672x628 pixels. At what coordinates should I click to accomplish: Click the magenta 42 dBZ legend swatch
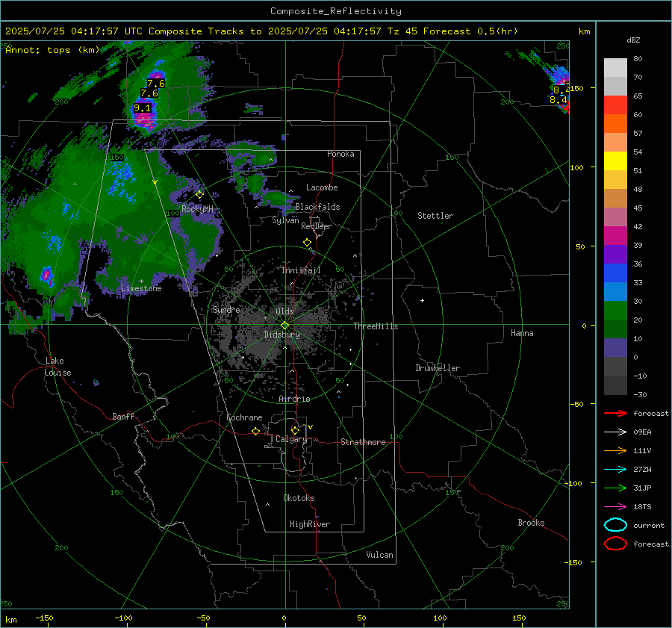(x=615, y=235)
